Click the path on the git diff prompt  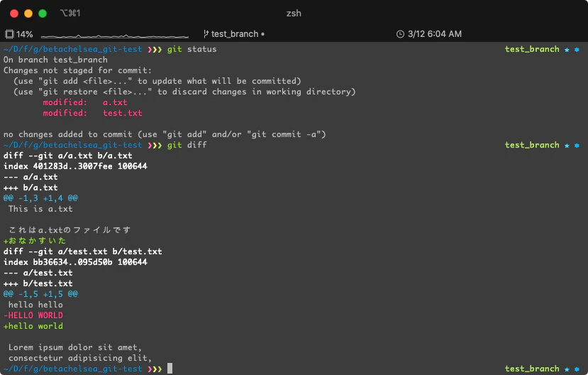click(73, 145)
